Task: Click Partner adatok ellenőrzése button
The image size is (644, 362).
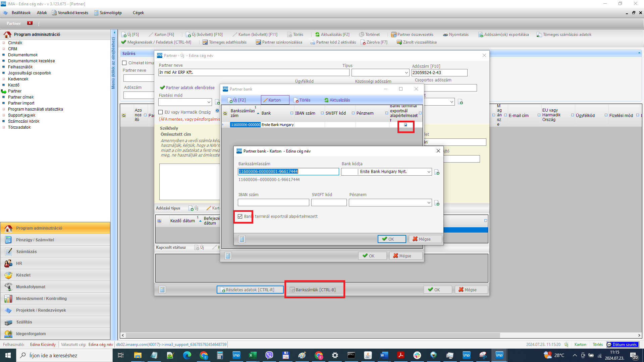Action: [187, 87]
